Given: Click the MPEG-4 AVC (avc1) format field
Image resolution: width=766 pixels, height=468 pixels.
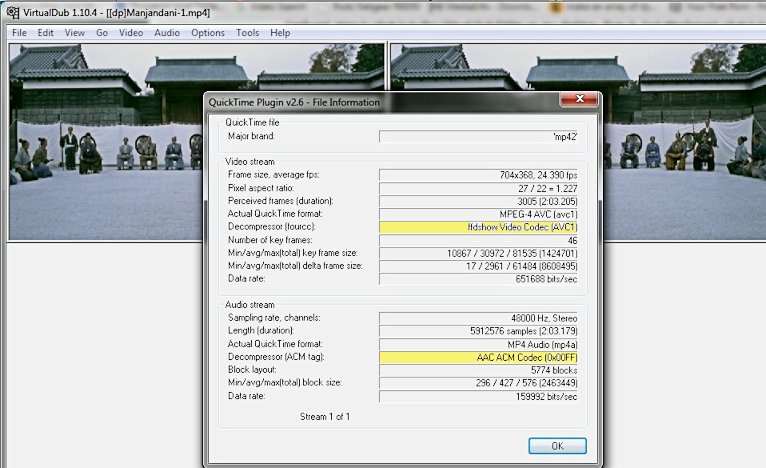Looking at the screenshot, I should coord(478,214).
